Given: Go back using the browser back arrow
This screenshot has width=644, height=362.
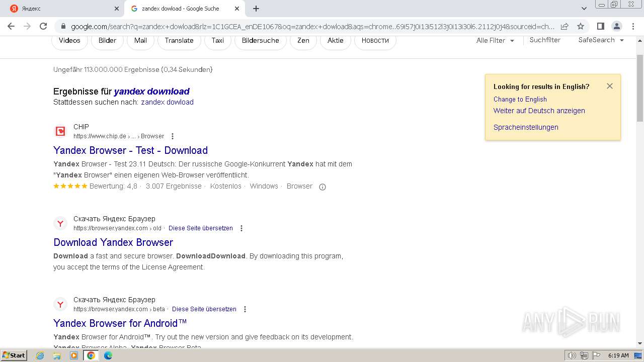Looking at the screenshot, I should click(11, 26).
